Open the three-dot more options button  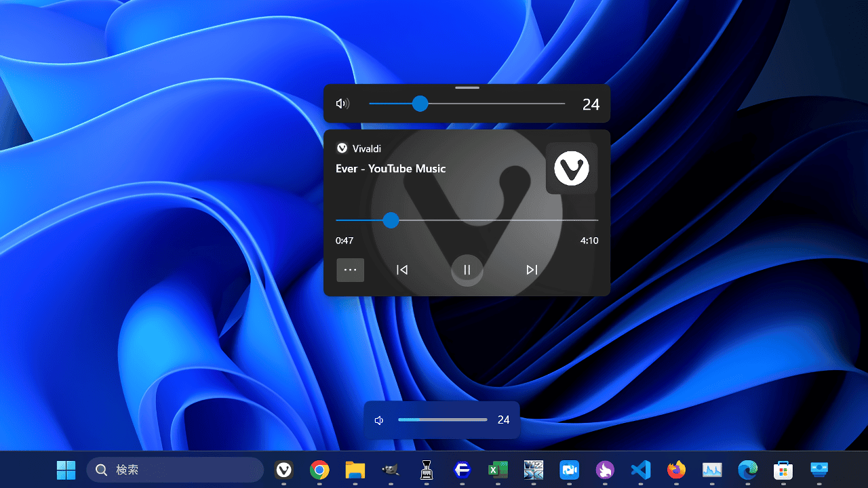click(351, 270)
